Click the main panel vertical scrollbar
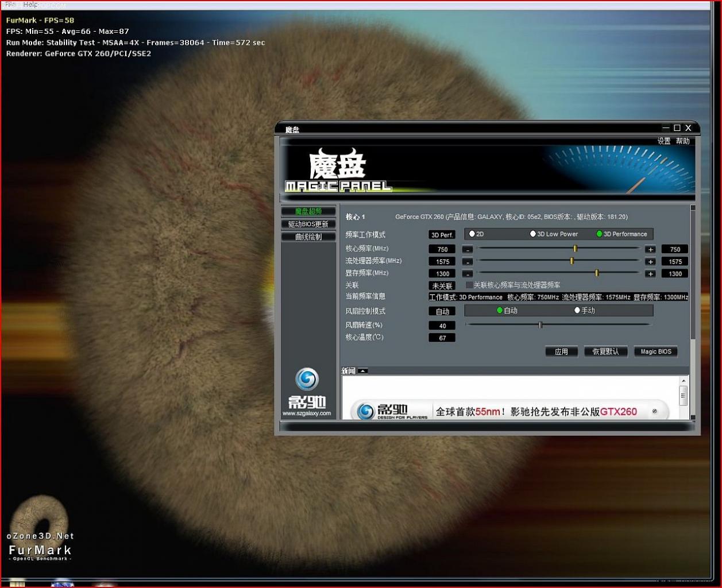This screenshot has height=588, width=722. click(x=693, y=313)
